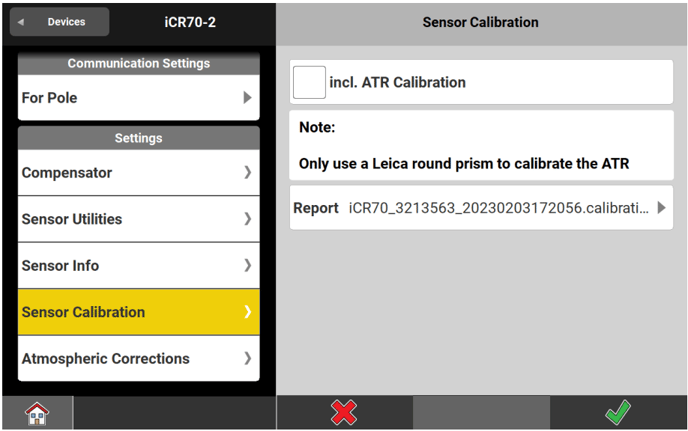The width and height of the screenshot is (688, 431).
Task: Expand the Compensator chevron
Action: coord(247,173)
